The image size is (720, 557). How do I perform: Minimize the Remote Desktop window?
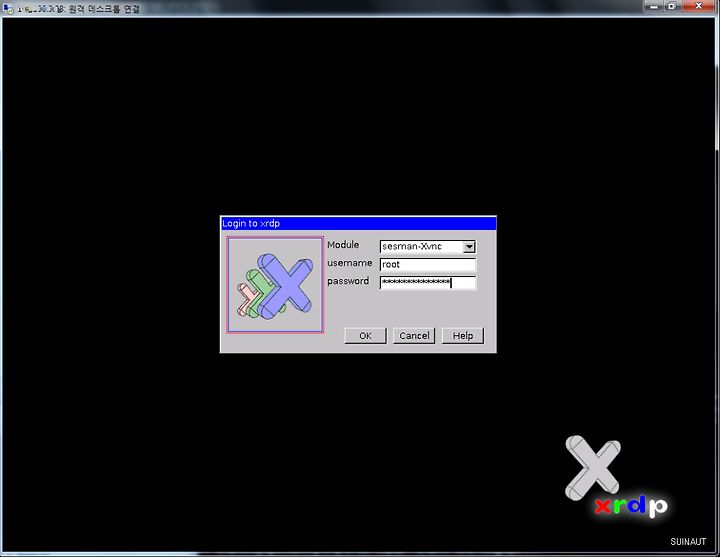tap(653, 6)
